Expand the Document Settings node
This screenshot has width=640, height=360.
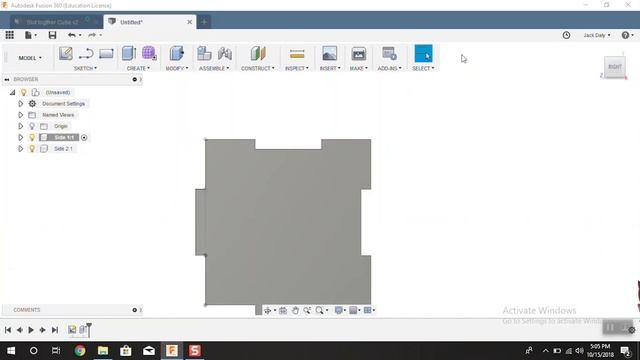20,104
